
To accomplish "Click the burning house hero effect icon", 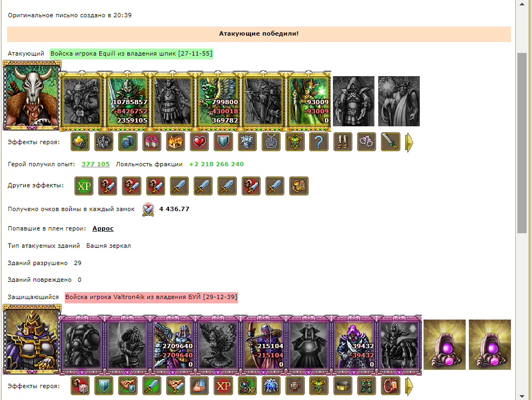I will point(176,141).
